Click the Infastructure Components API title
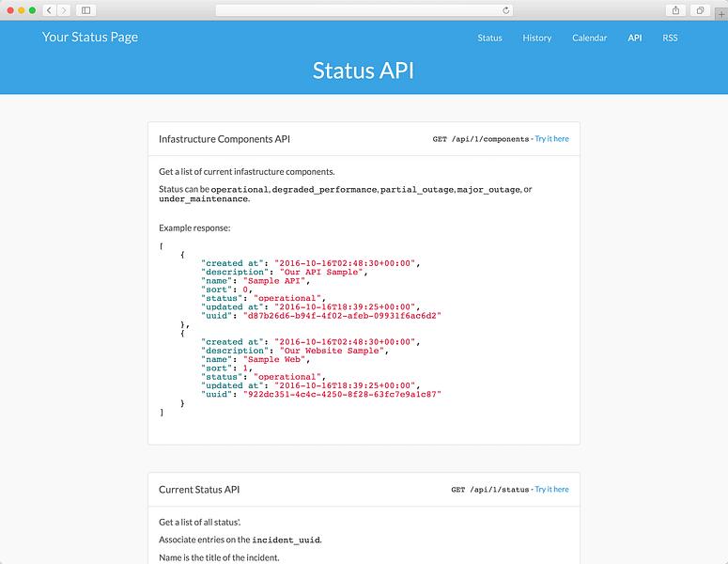 click(225, 139)
